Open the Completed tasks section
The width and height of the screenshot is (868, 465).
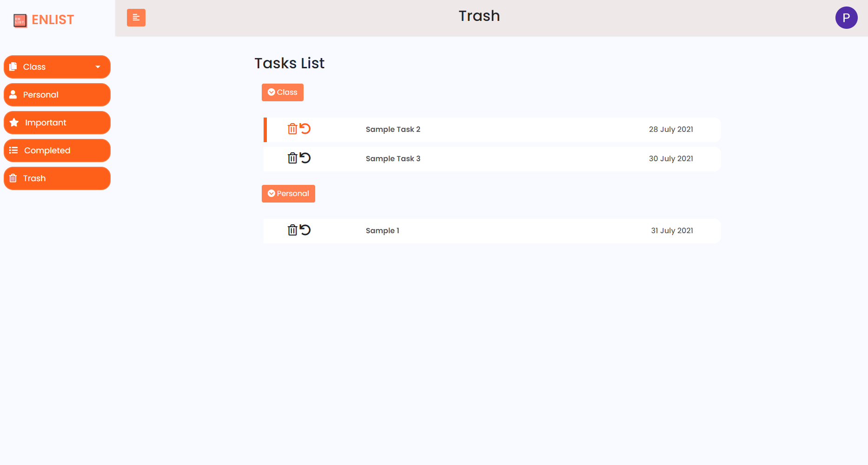pos(57,151)
